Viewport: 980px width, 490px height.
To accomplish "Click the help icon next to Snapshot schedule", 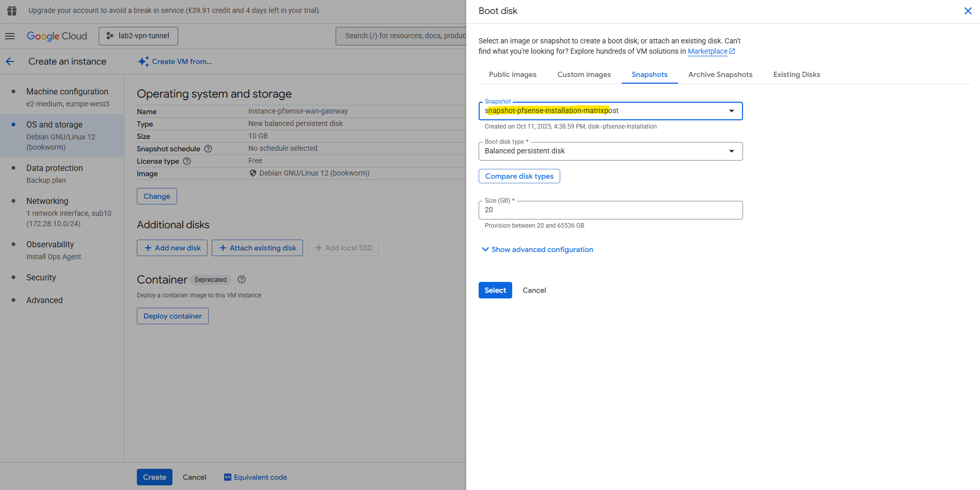I will 208,149.
